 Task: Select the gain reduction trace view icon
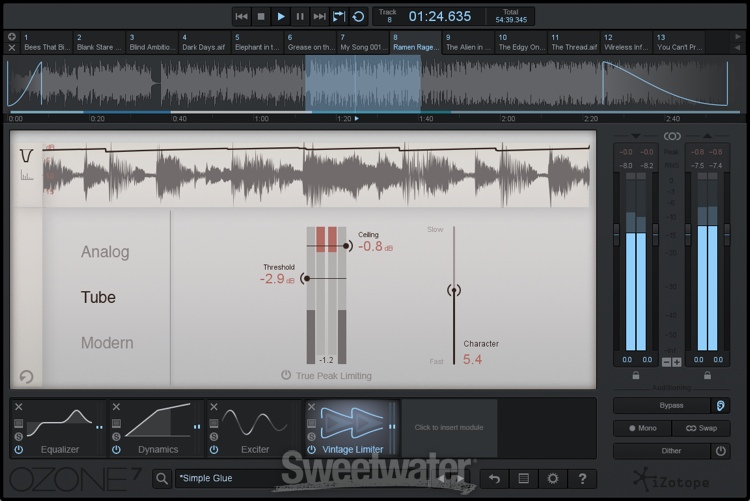(26, 156)
